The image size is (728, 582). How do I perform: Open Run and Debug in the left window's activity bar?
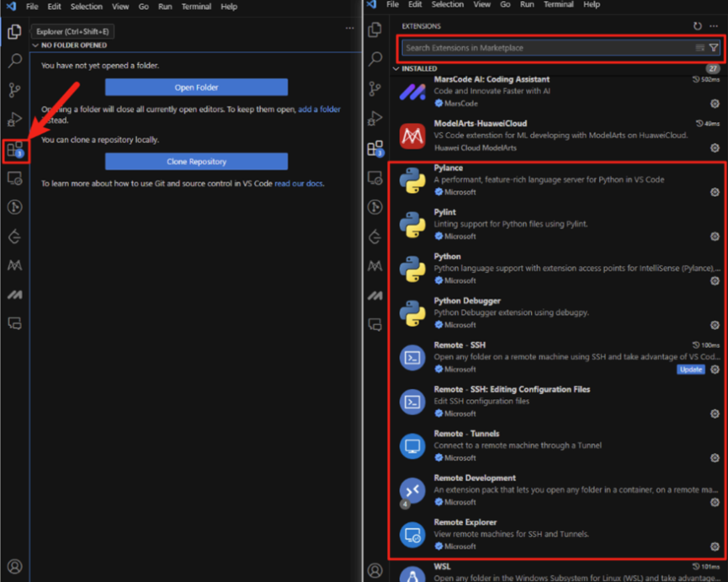[14, 120]
